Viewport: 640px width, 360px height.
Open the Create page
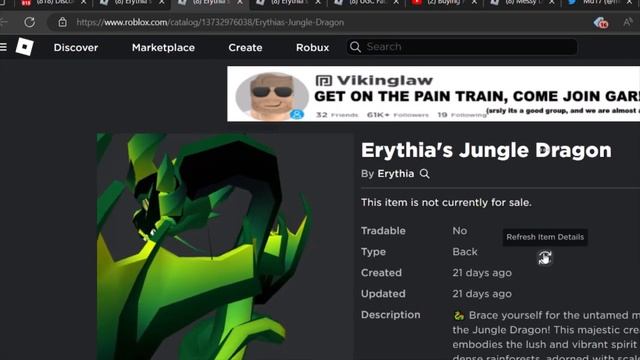pyautogui.click(x=245, y=48)
